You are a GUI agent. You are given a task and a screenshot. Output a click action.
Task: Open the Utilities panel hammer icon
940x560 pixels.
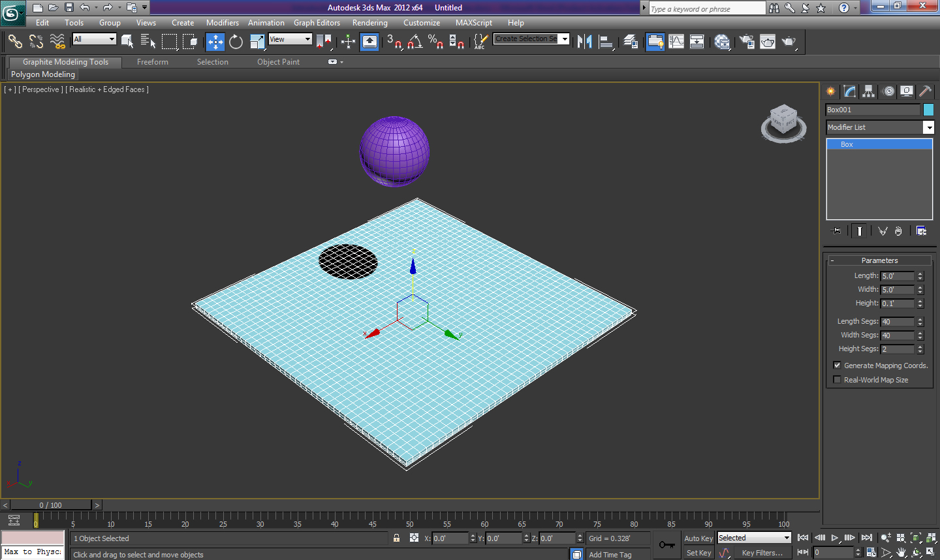[x=925, y=91]
